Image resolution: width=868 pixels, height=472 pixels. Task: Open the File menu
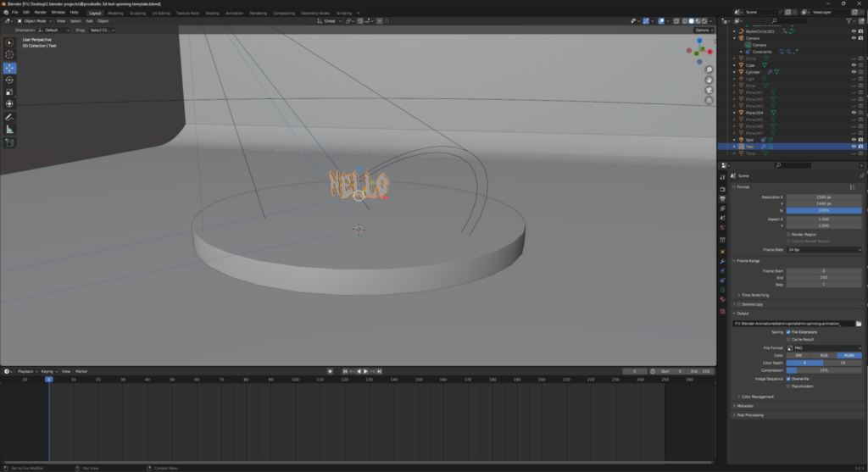point(15,12)
